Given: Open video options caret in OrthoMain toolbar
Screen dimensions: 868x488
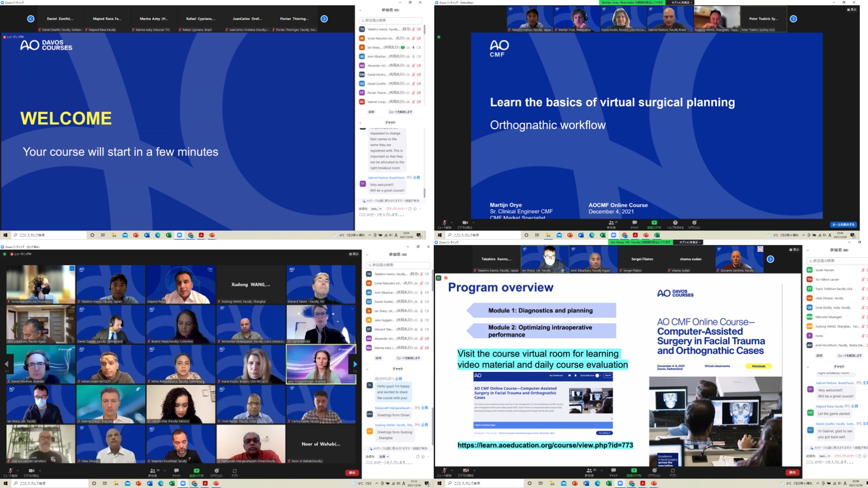Looking at the screenshot, I should click(473, 223).
